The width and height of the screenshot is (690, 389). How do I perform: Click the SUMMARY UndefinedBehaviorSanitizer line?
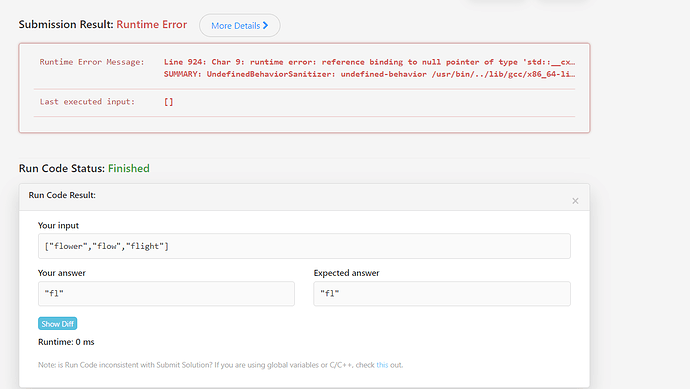(x=369, y=74)
